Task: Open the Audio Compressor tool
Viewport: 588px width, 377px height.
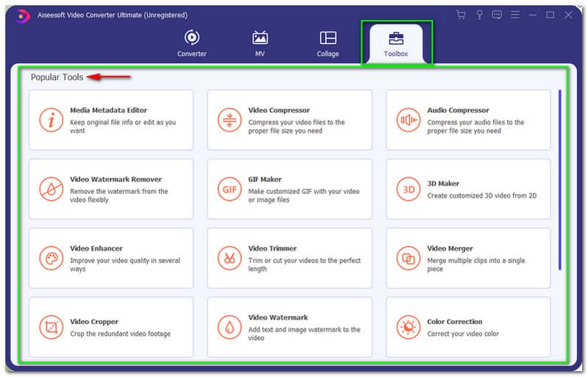Action: tap(468, 120)
